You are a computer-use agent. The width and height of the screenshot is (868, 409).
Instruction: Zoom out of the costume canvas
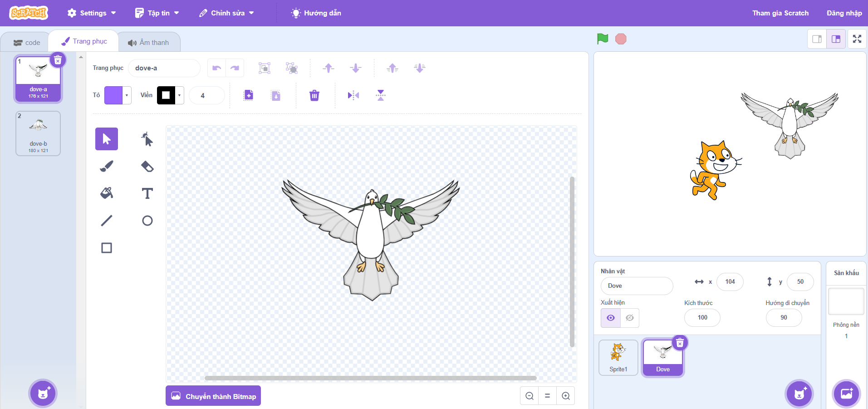(530, 396)
